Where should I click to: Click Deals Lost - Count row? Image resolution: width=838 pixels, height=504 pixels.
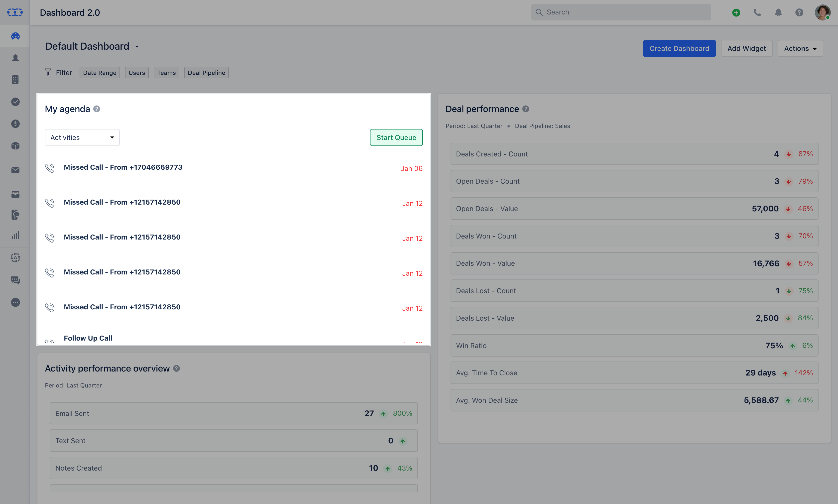pos(634,291)
